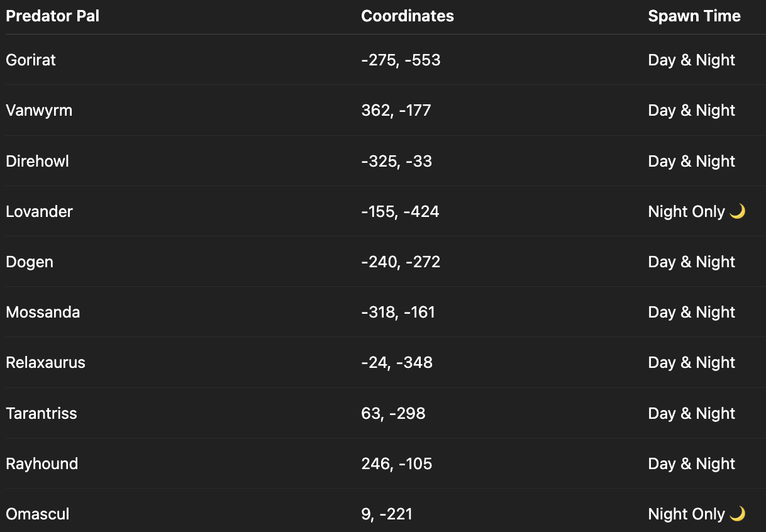Click Rayhound's coordinates 246, -105
This screenshot has height=532, width=766.
click(397, 463)
